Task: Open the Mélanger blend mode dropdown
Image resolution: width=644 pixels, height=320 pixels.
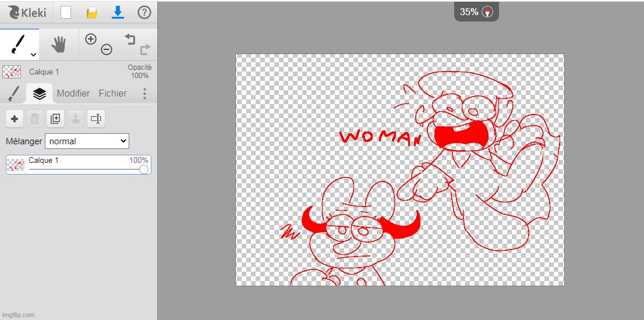Action: click(x=87, y=141)
